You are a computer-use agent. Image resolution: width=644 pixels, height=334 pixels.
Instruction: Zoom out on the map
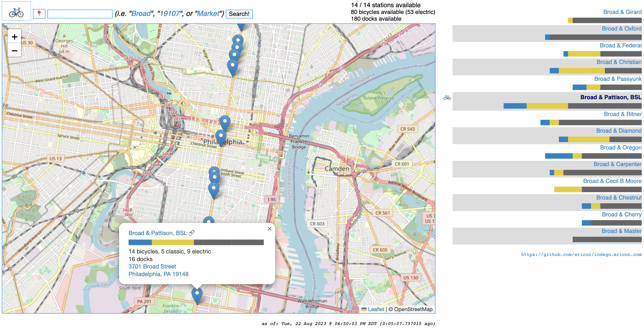pyautogui.click(x=15, y=51)
